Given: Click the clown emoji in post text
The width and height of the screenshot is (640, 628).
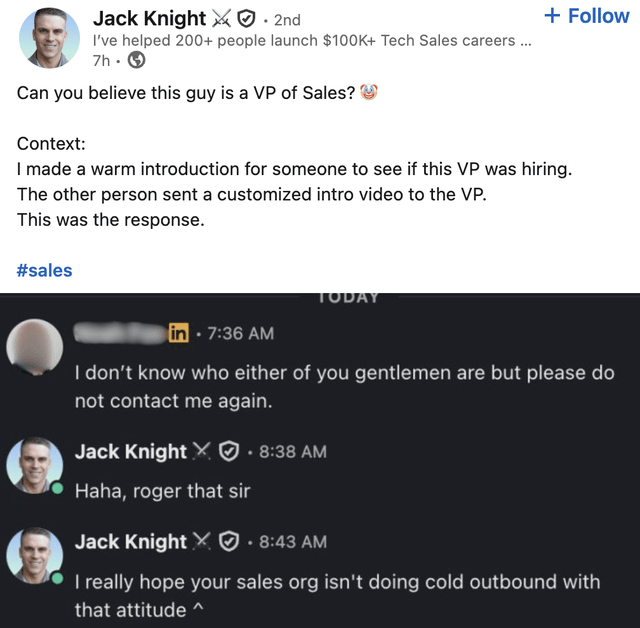Looking at the screenshot, I should [370, 94].
